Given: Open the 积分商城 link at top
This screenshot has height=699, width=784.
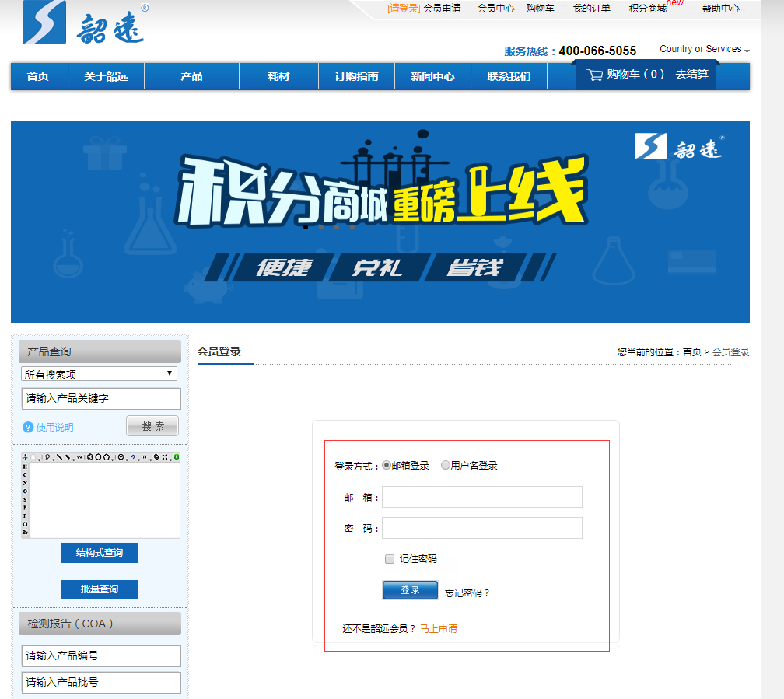Looking at the screenshot, I should pos(647,9).
